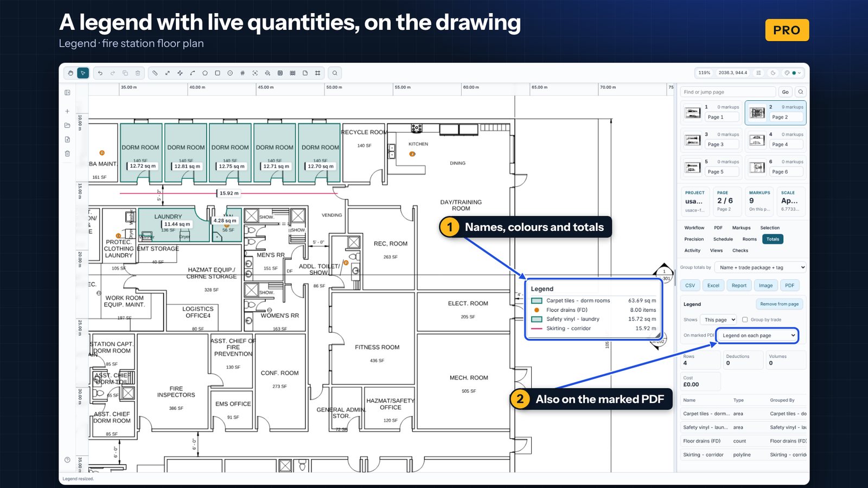Image resolution: width=868 pixels, height=488 pixels.
Task: Tick the Group by trade checkbox
Action: coord(745,319)
